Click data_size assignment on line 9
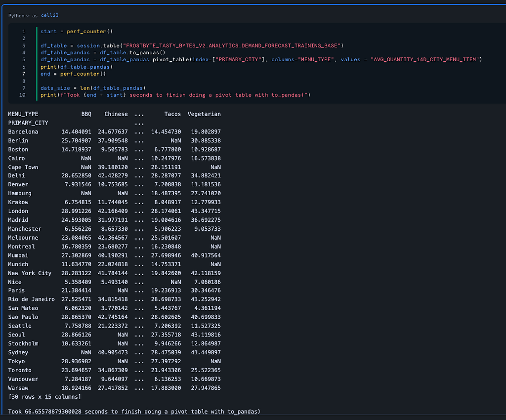This screenshot has height=420, width=506. coord(93,88)
